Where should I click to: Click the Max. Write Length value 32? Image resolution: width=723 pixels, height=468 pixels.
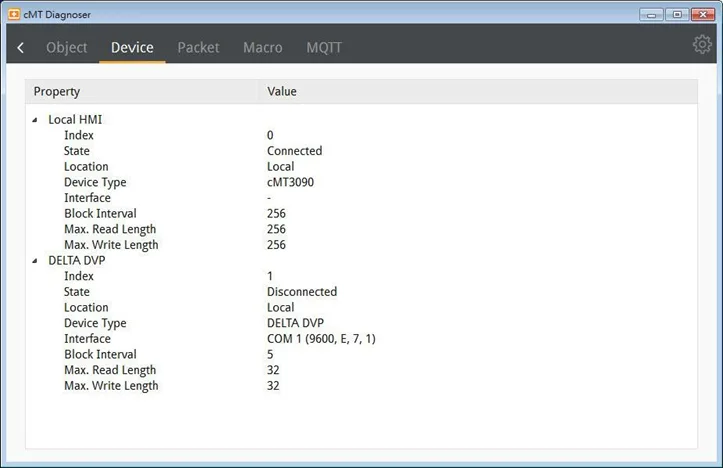(x=273, y=386)
